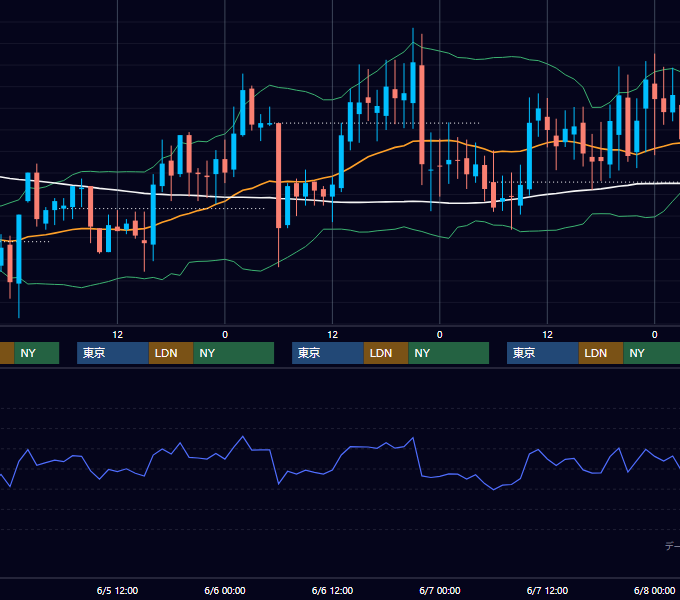Select the 東京 session block on 6/6
Screen dimensions: 680x600
point(328,353)
